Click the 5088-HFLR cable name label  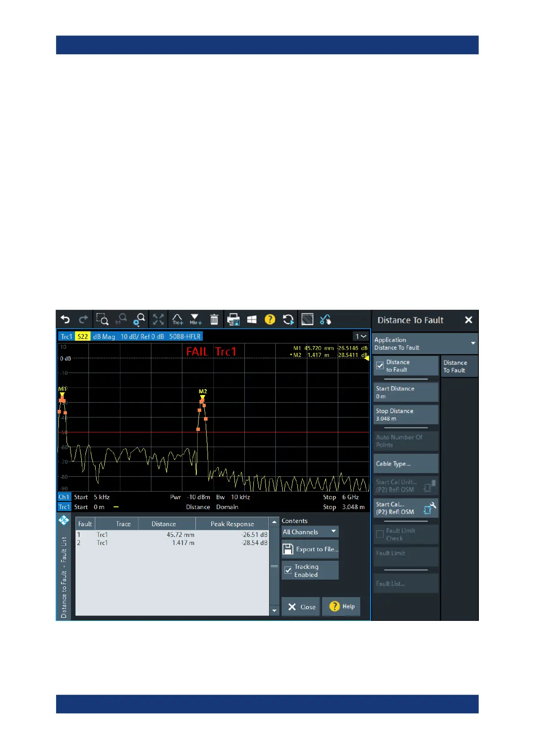pos(185,336)
